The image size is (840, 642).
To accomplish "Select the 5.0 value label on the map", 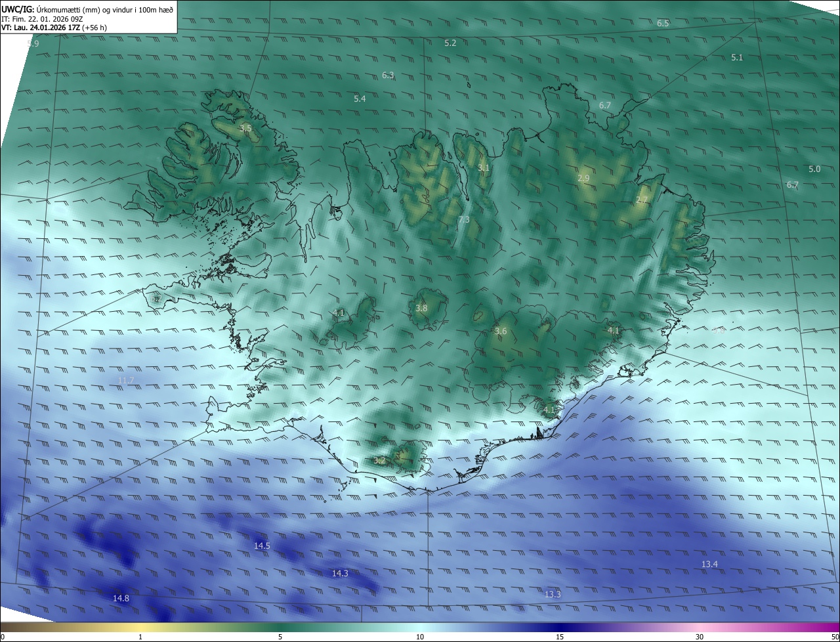I will coord(814,169).
